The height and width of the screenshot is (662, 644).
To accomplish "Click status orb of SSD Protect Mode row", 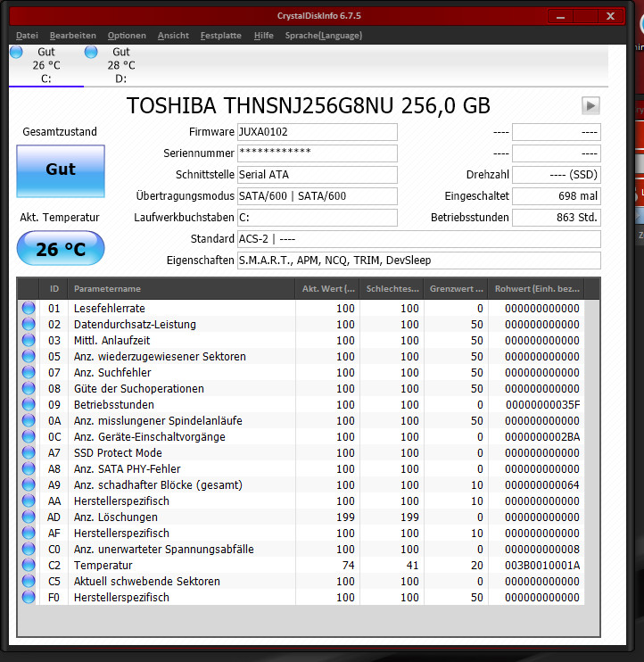I will pyautogui.click(x=29, y=452).
